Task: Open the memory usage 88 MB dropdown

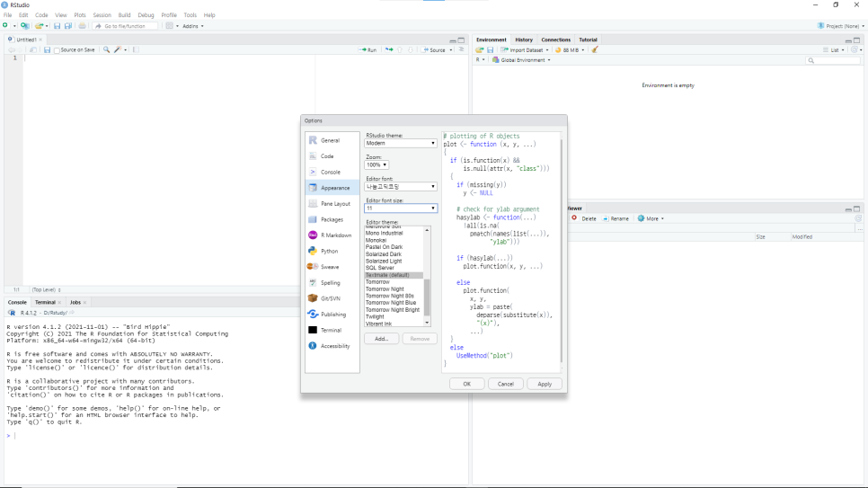Action: (570, 49)
